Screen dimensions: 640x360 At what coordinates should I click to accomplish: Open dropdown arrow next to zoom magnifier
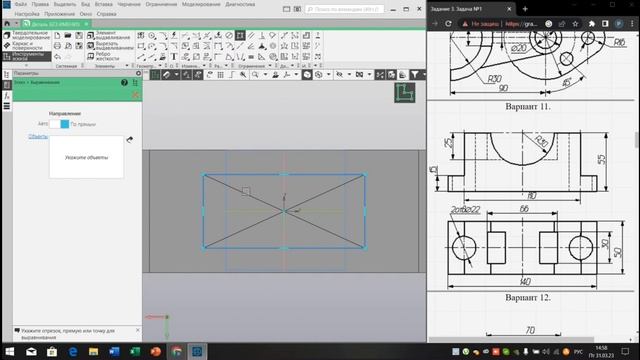pyautogui.click(x=265, y=75)
